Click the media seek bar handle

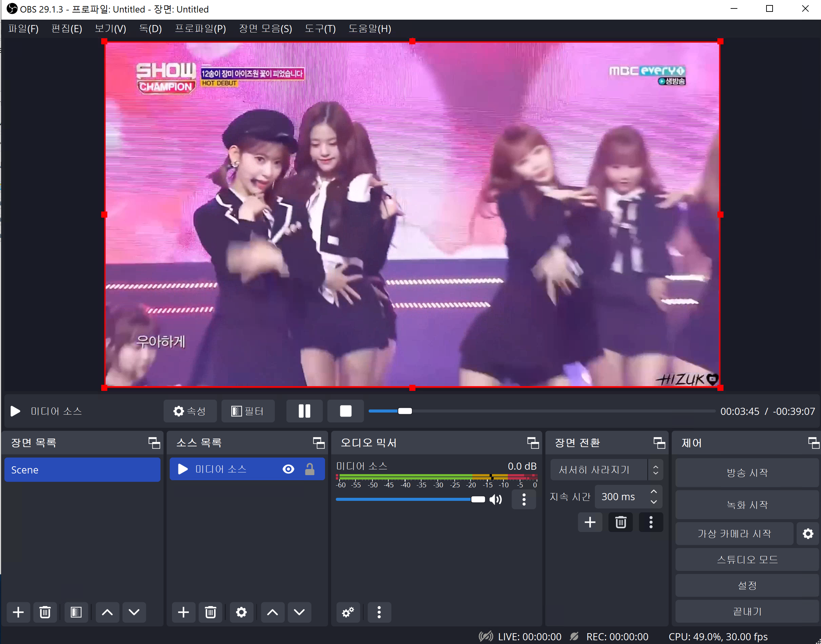click(405, 411)
